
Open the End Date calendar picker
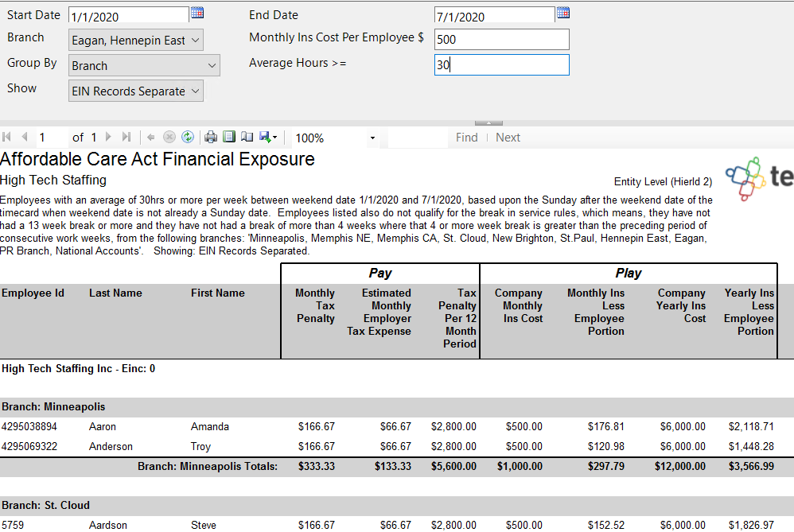pos(562,13)
